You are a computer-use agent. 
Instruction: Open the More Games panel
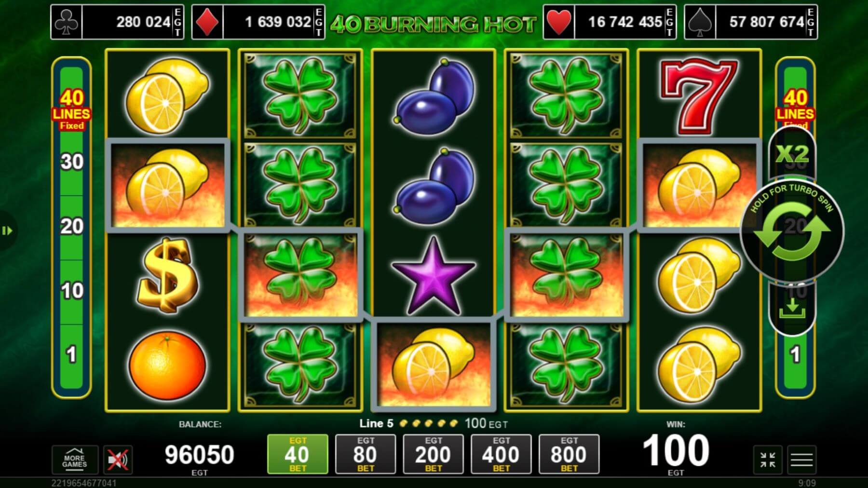(x=75, y=460)
